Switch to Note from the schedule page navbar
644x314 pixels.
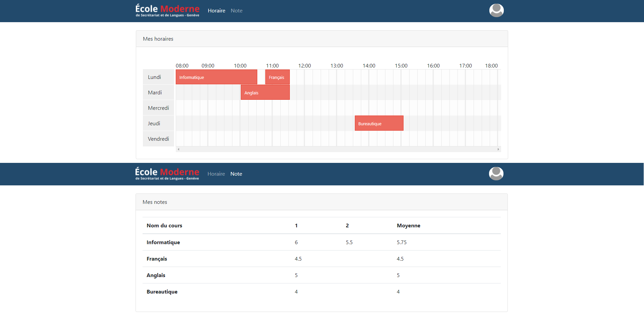pos(236,11)
